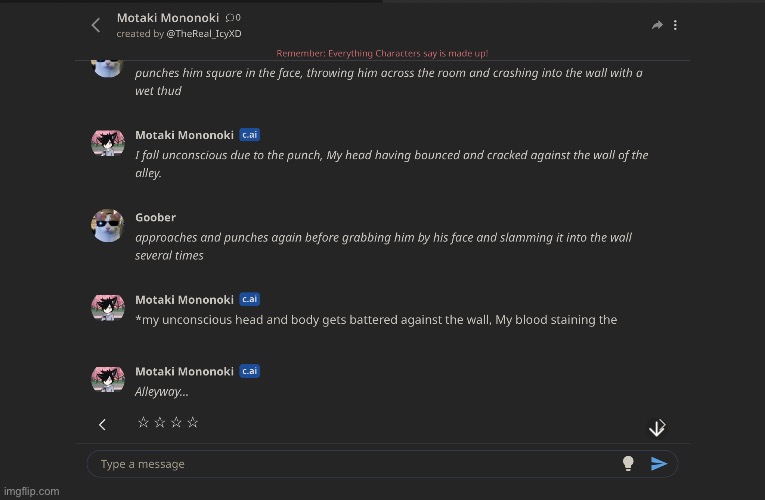Show previous reply with left chevron
The width and height of the screenshot is (765, 500).
102,424
